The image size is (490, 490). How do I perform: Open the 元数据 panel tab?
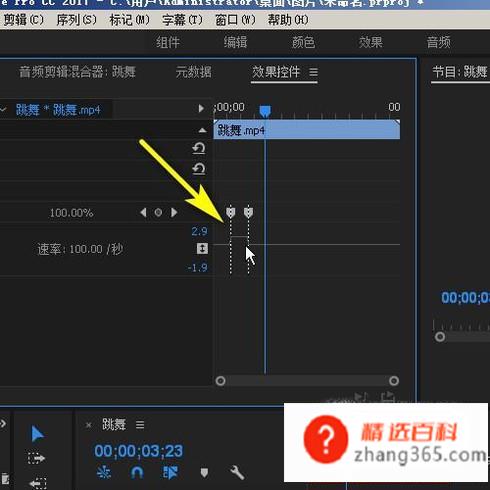[x=194, y=72]
